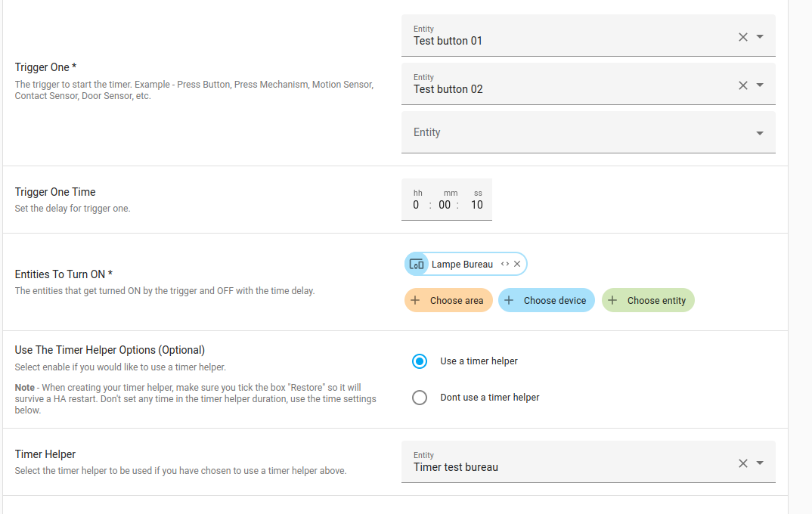Click the hh hours field
Screen dimensions: 812x514
tap(417, 204)
